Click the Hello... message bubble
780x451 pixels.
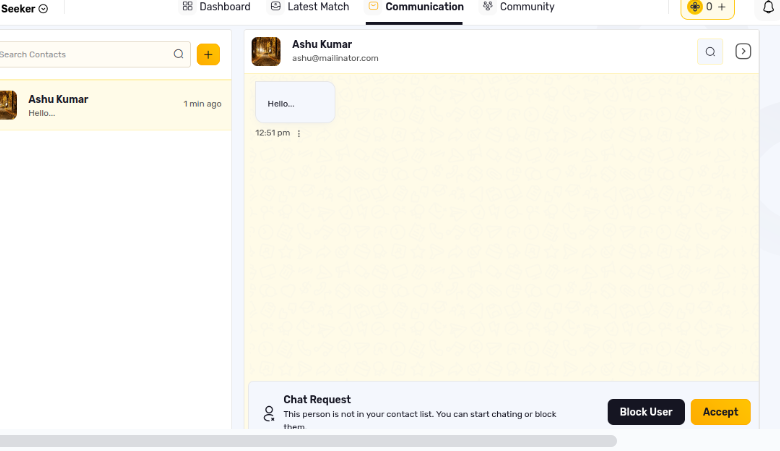295,102
